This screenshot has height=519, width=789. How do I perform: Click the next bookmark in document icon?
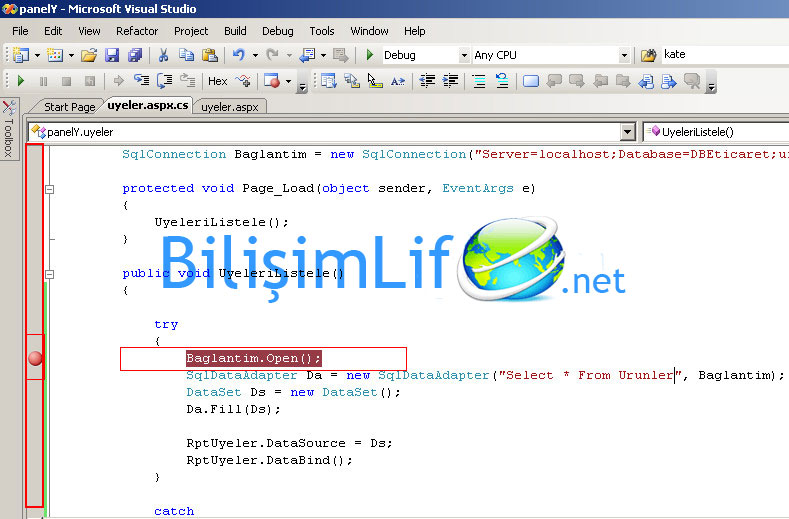coord(669,81)
